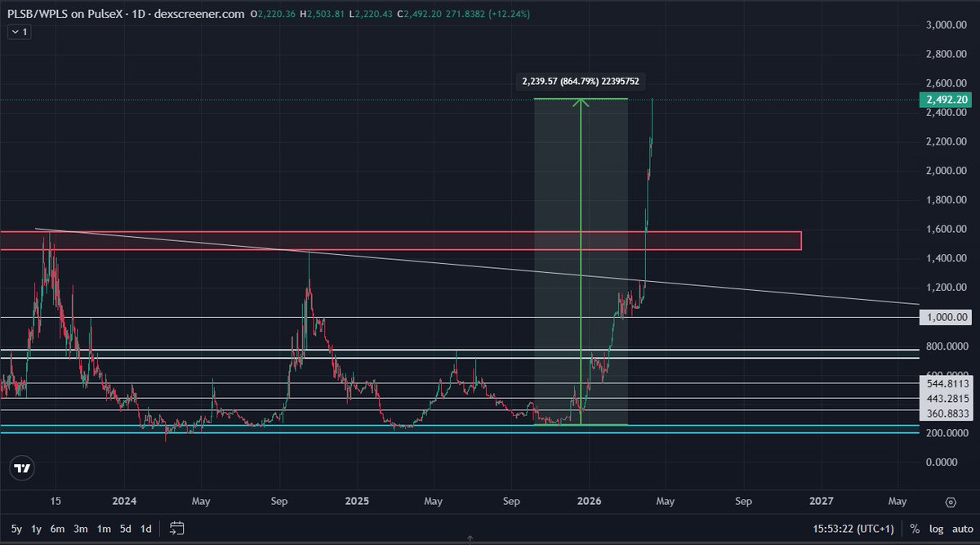The image size is (980, 545).
Task: Select the 443.2815 price line label
Action: click(x=948, y=398)
